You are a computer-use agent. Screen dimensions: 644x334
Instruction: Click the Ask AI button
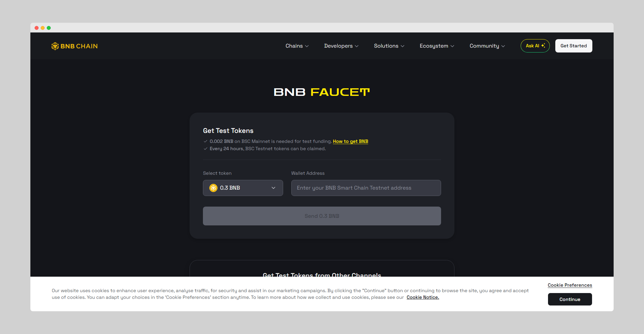[535, 46]
